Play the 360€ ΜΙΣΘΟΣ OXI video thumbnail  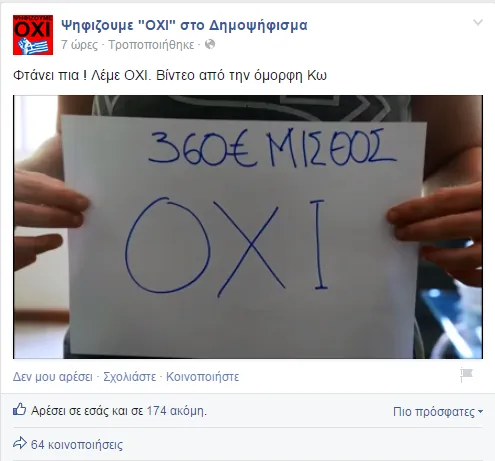tap(248, 227)
